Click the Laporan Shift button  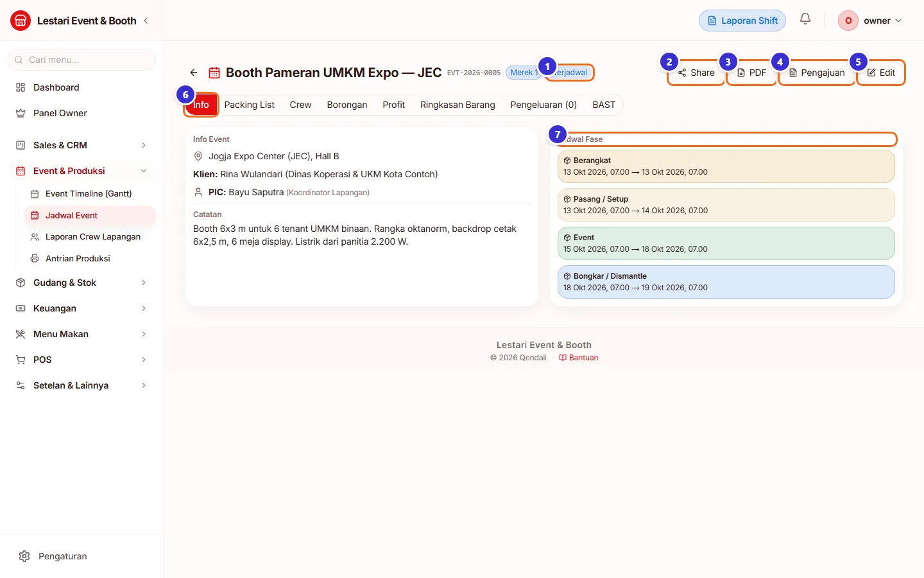coord(742,21)
